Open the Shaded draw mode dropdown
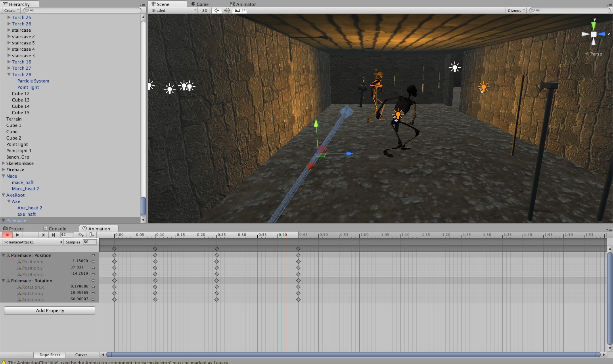The height and width of the screenshot is (364, 613). [x=174, y=11]
